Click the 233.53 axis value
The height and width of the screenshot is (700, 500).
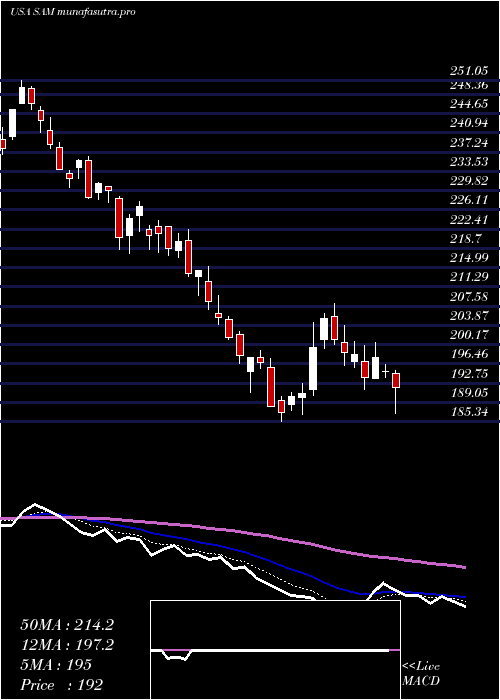468,162
